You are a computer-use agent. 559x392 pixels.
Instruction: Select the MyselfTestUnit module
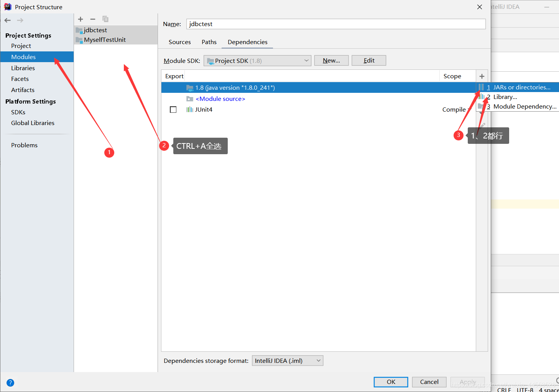[116, 40]
